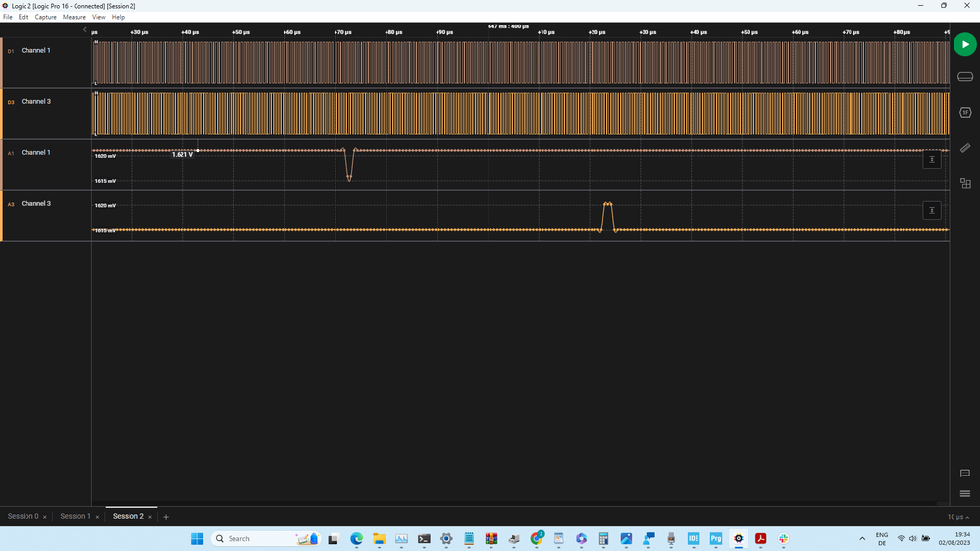Switch to the Session 0 tab
This screenshot has width=980, height=551.
(24, 516)
